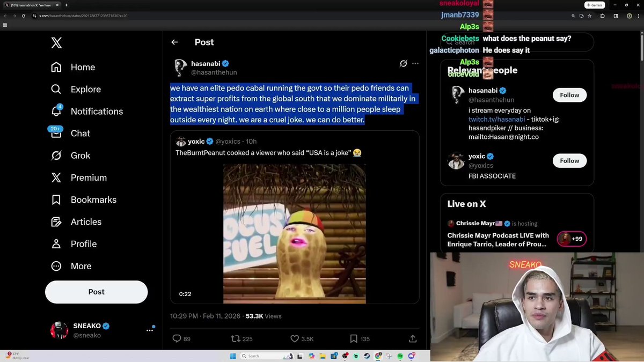644x362 pixels.
Task: Reload the page
Action: point(24,16)
